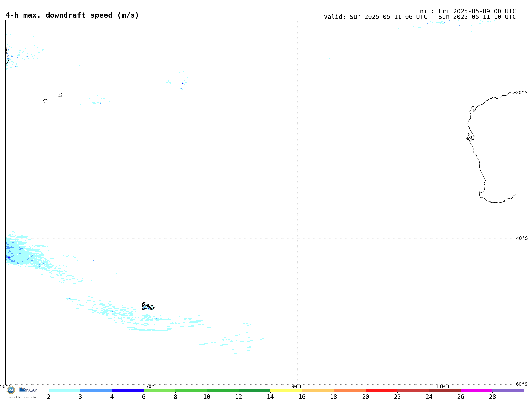Viewport: 532px width, 400px height.
Task: Select the orange 18-20 colorbar swatch
Action: pyautogui.click(x=350, y=391)
